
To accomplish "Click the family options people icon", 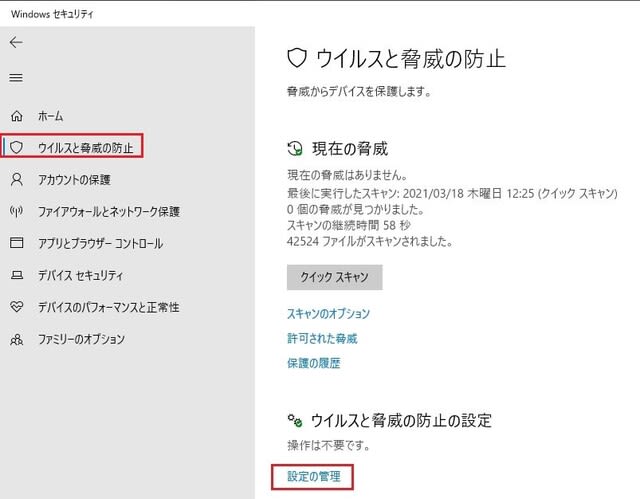I will click(16, 339).
